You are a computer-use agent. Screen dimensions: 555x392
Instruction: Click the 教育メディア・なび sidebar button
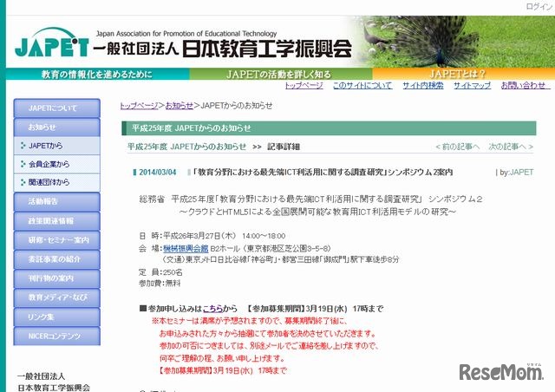(x=57, y=297)
